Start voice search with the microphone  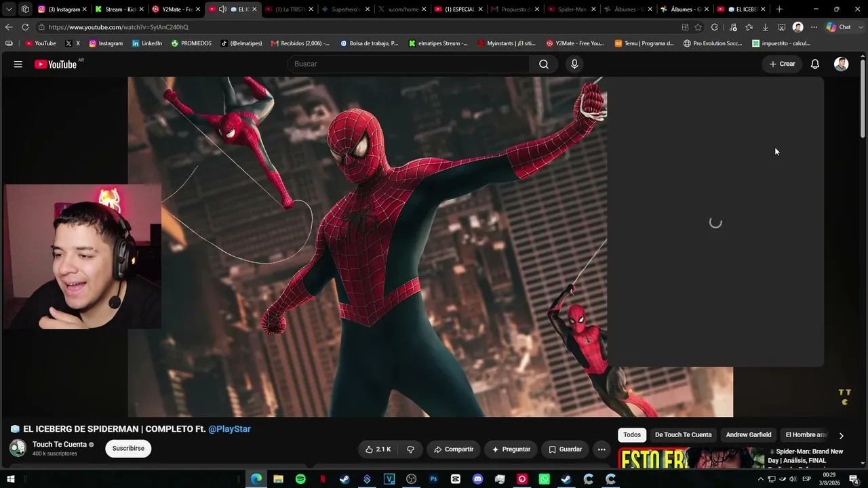574,64
